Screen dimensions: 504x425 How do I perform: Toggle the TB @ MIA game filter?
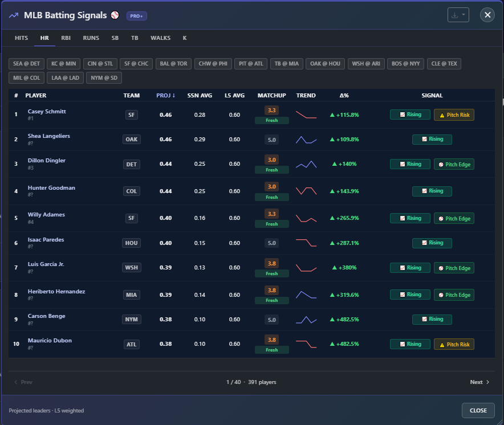287,64
